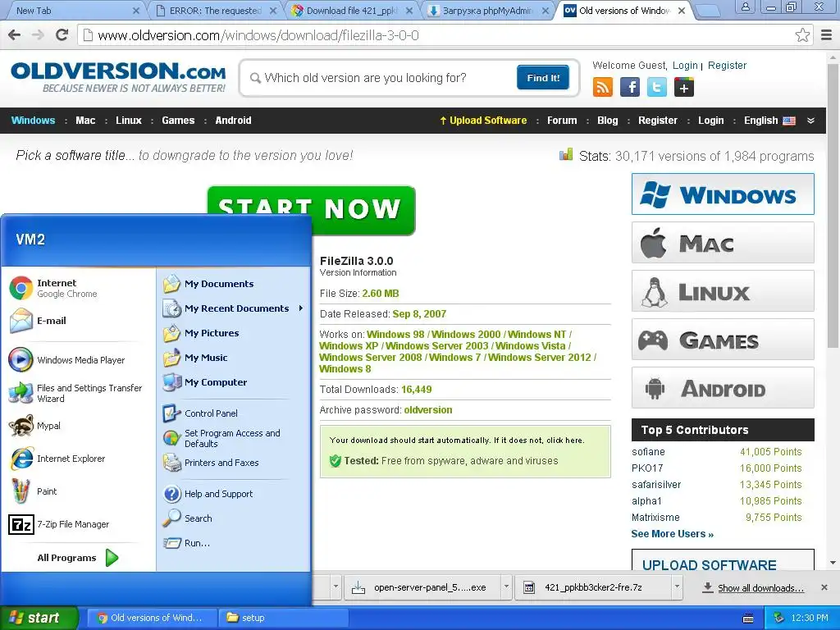
Task: Click the Facebook icon on Oldversion site
Action: coord(629,87)
